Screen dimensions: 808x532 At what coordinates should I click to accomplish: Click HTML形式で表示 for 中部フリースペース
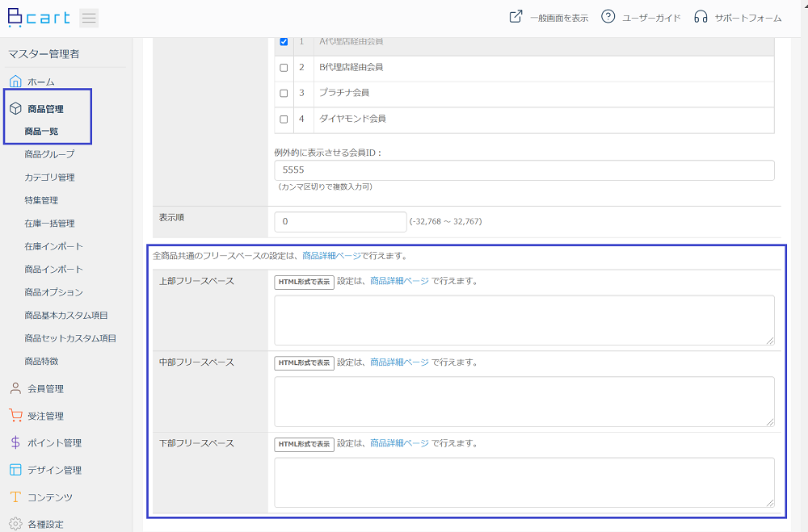tap(304, 363)
